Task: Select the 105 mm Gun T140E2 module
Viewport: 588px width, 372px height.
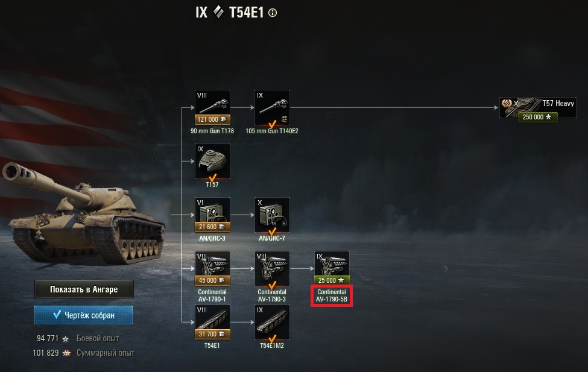Action: tap(272, 107)
